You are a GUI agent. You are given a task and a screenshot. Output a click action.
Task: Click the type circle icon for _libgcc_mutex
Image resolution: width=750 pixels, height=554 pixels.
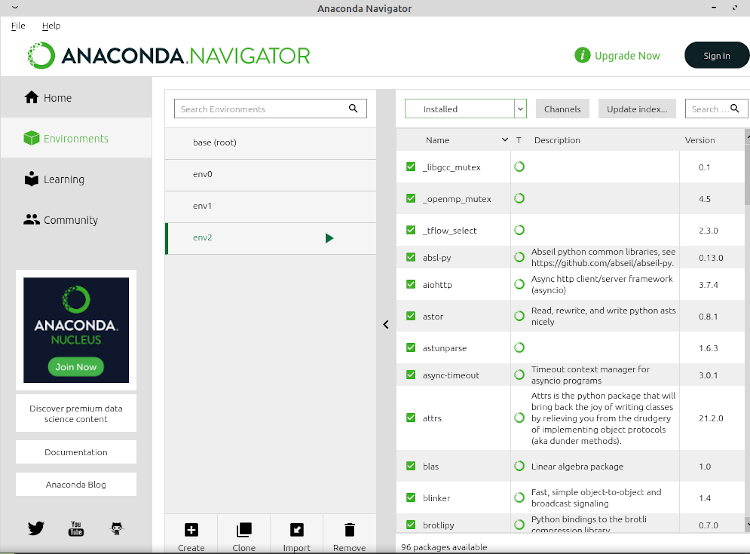pyautogui.click(x=519, y=167)
